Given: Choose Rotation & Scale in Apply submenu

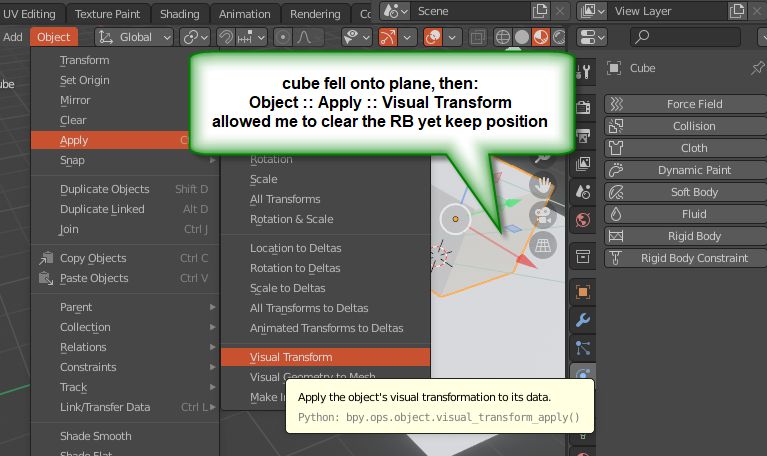Looking at the screenshot, I should click(x=326, y=219).
